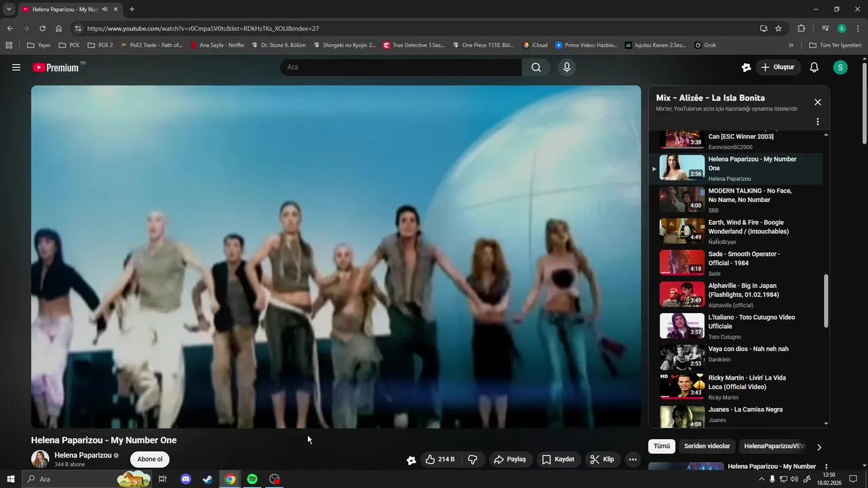
Task: Open the playlist three-dot options menu
Action: (818, 122)
